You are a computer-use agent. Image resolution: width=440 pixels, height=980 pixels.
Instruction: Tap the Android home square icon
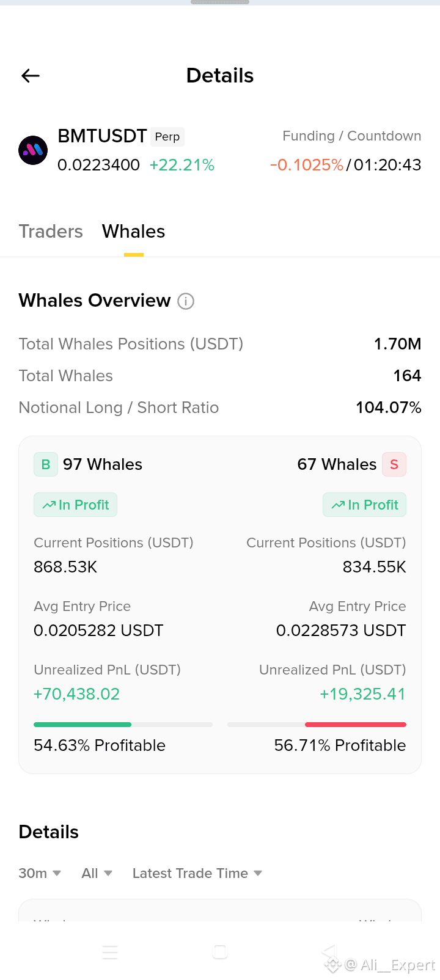point(220,952)
